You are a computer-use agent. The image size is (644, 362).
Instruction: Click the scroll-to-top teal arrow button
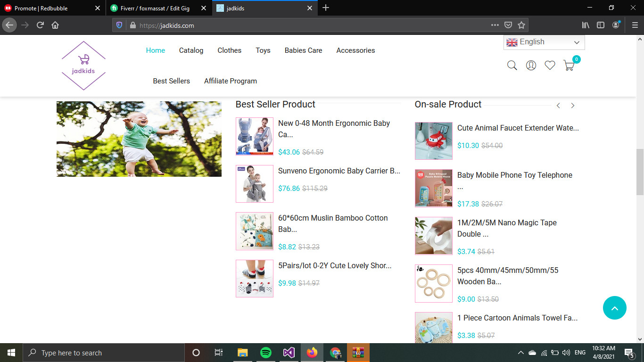(x=615, y=308)
